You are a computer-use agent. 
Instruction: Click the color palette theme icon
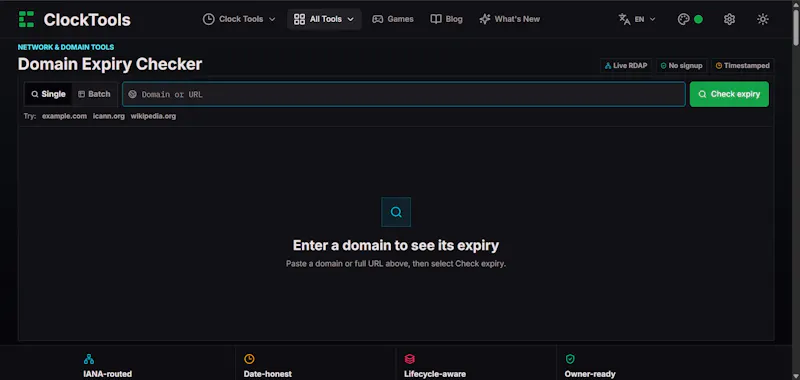pyautogui.click(x=683, y=19)
